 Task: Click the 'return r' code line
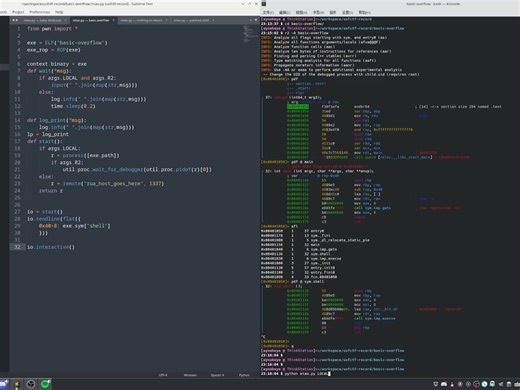(51, 191)
